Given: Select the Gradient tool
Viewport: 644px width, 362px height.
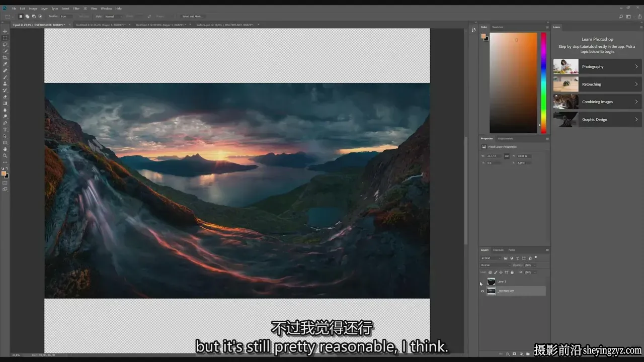Looking at the screenshot, I should (5, 103).
